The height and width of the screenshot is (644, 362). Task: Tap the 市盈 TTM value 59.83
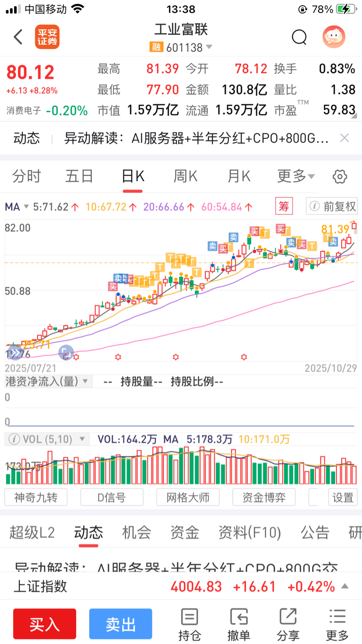(339, 110)
